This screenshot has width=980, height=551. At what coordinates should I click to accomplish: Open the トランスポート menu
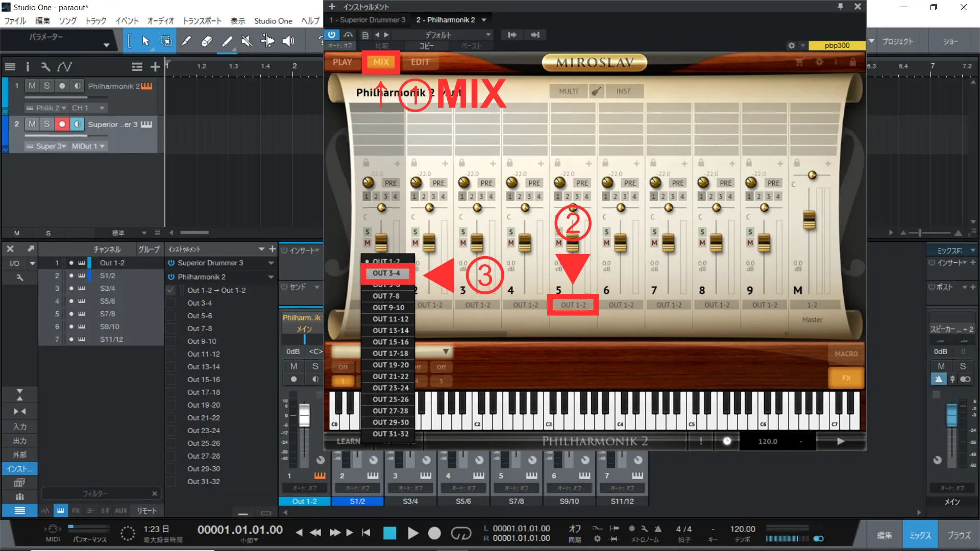(202, 21)
